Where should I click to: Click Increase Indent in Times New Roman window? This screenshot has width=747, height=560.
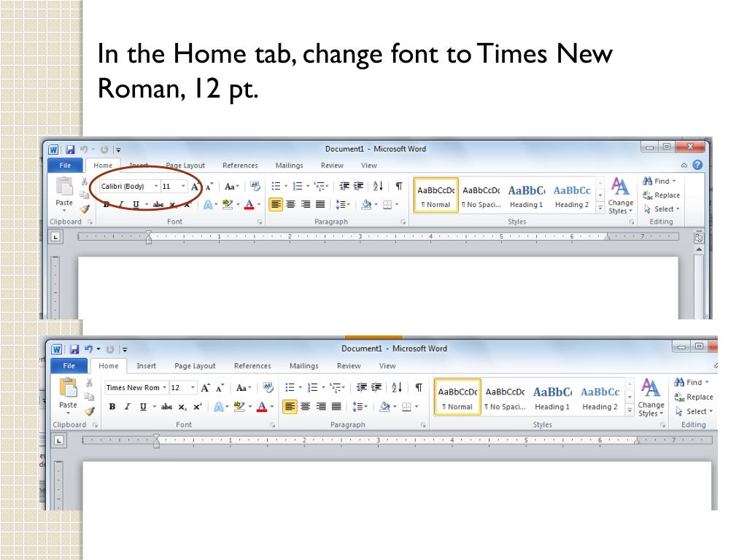coord(376,388)
